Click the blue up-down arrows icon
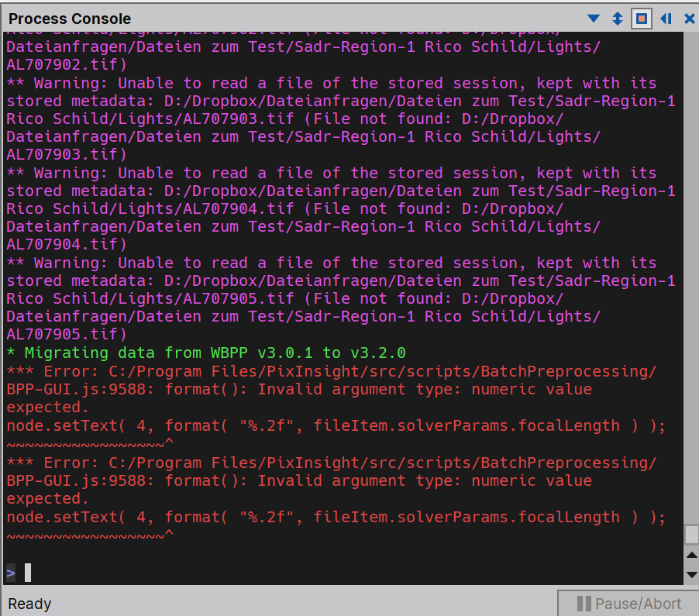Viewport: 699px width, 616px height. click(618, 19)
